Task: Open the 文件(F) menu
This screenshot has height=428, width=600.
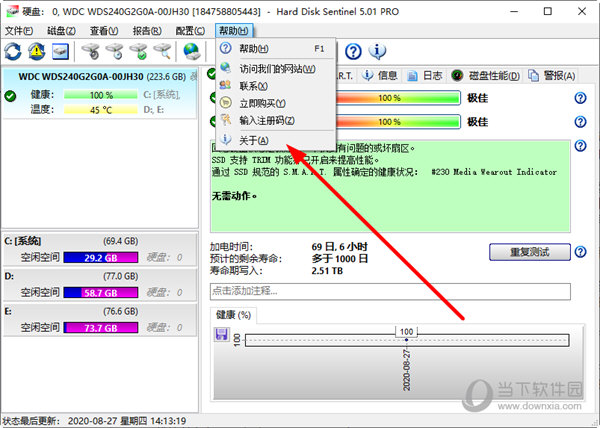Action: [x=19, y=31]
